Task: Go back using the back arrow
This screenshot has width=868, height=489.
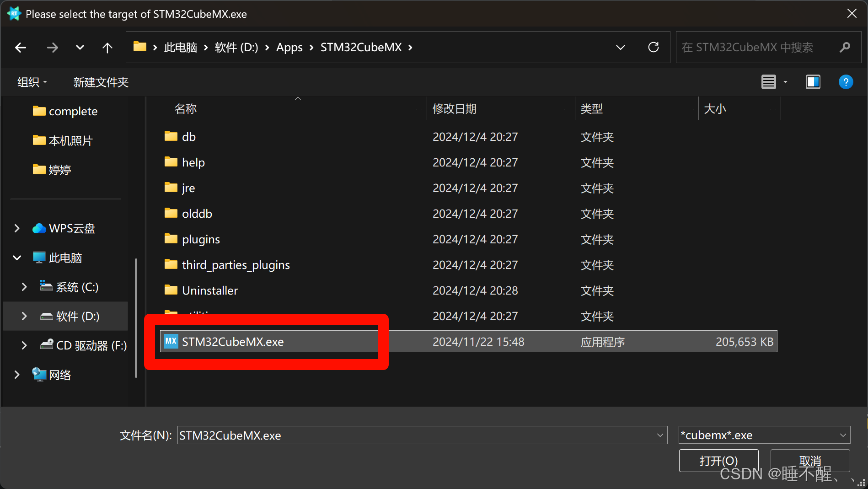Action: 21,48
